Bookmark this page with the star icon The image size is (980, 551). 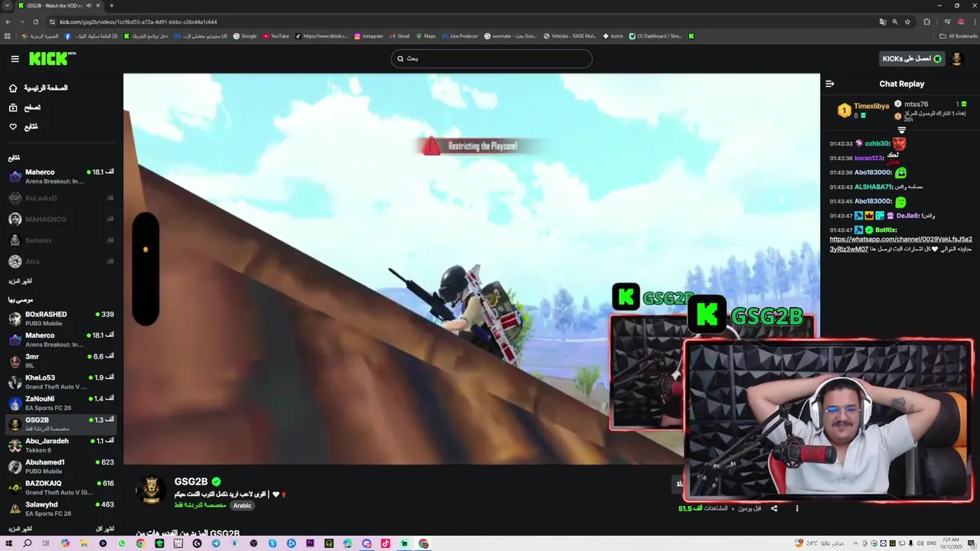point(907,22)
